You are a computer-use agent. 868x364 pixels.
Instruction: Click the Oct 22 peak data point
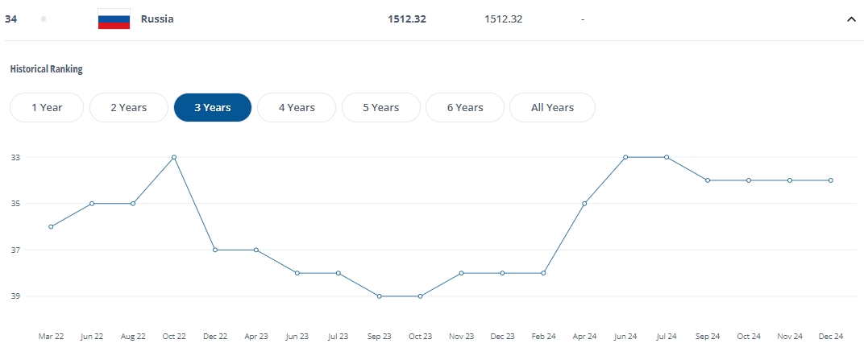point(174,157)
